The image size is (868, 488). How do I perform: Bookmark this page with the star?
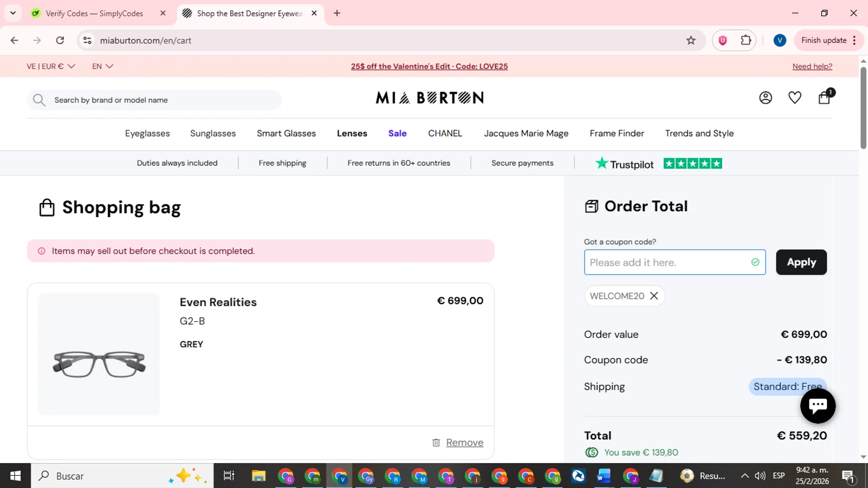(691, 41)
